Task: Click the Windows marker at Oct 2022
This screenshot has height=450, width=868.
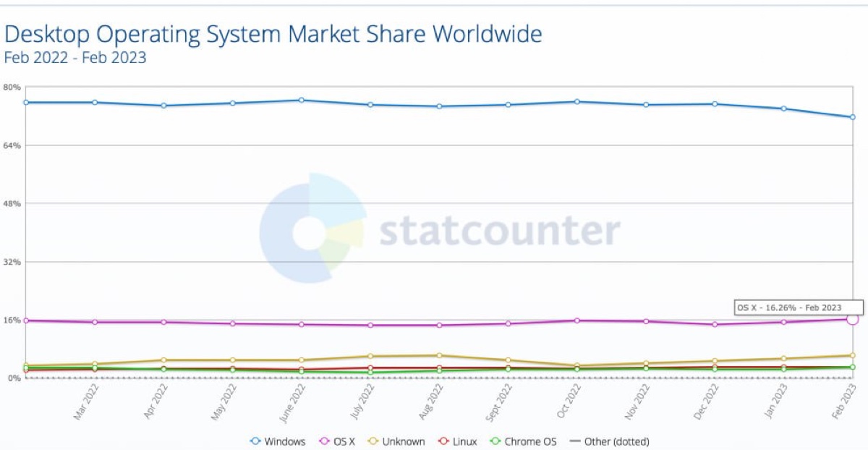Action: [x=576, y=101]
